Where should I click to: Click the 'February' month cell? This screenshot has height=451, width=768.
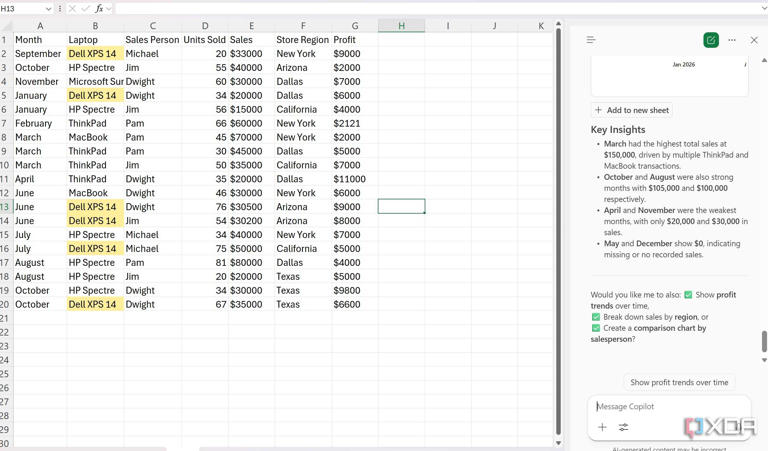pos(40,123)
